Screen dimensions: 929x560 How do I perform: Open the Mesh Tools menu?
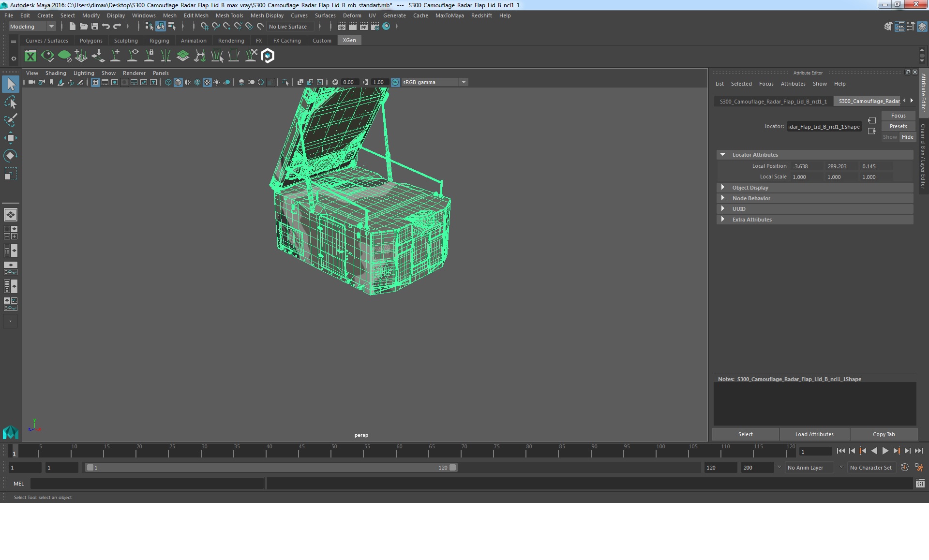[x=229, y=15]
